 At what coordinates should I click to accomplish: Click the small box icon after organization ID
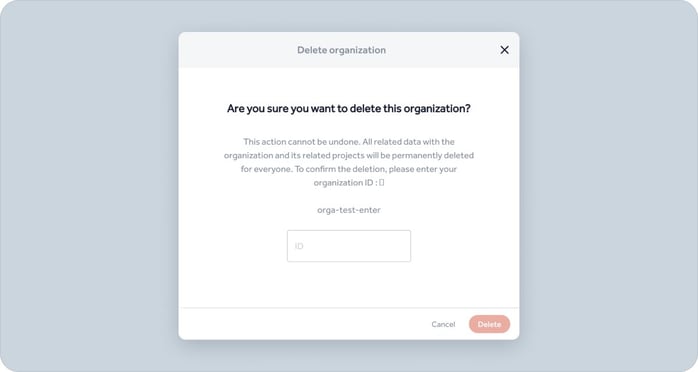(381, 182)
